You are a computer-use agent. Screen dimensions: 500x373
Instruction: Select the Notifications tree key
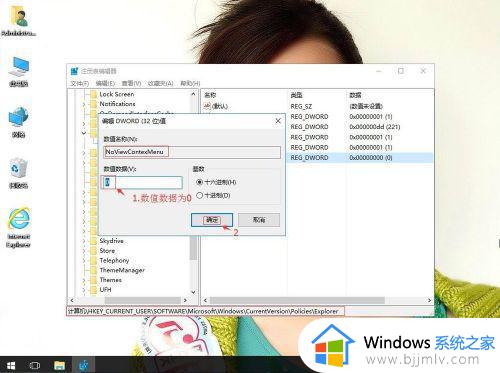(117, 104)
